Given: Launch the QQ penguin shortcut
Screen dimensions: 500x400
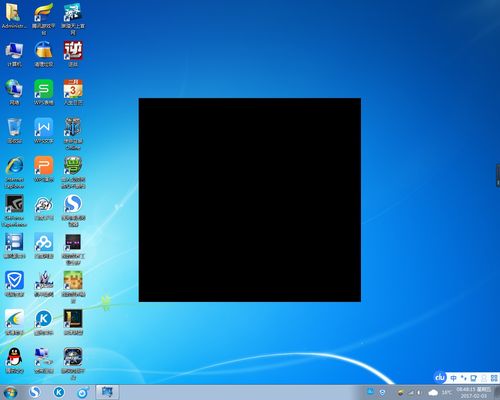Looking at the screenshot, I should pyautogui.click(x=14, y=357).
